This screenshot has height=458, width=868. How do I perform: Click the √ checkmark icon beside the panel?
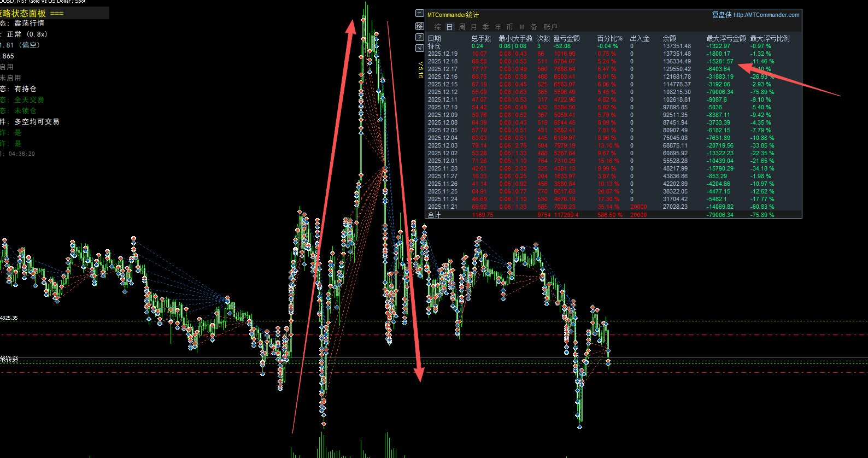coord(419,48)
